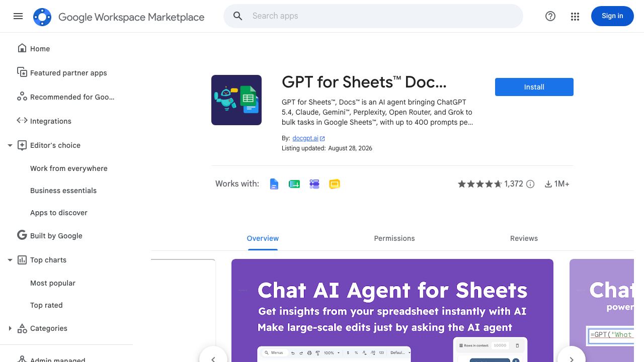This screenshot has height=362, width=644.
Task: Open Built by Google section
Action: 56,236
